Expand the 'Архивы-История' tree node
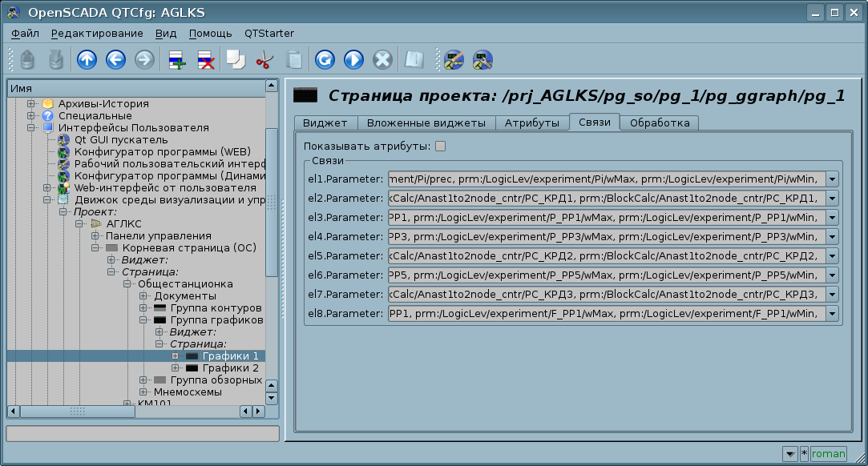This screenshot has width=868, height=466. click(x=31, y=104)
